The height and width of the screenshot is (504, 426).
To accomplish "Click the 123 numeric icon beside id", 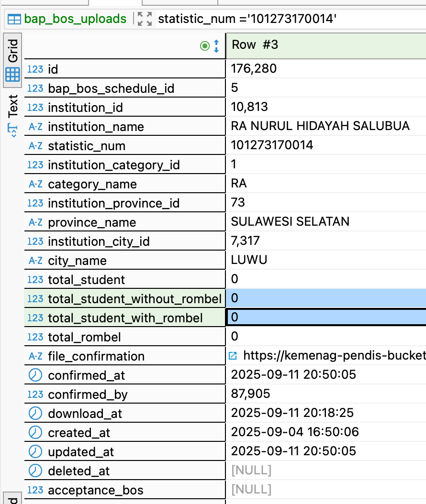I will pyautogui.click(x=35, y=69).
